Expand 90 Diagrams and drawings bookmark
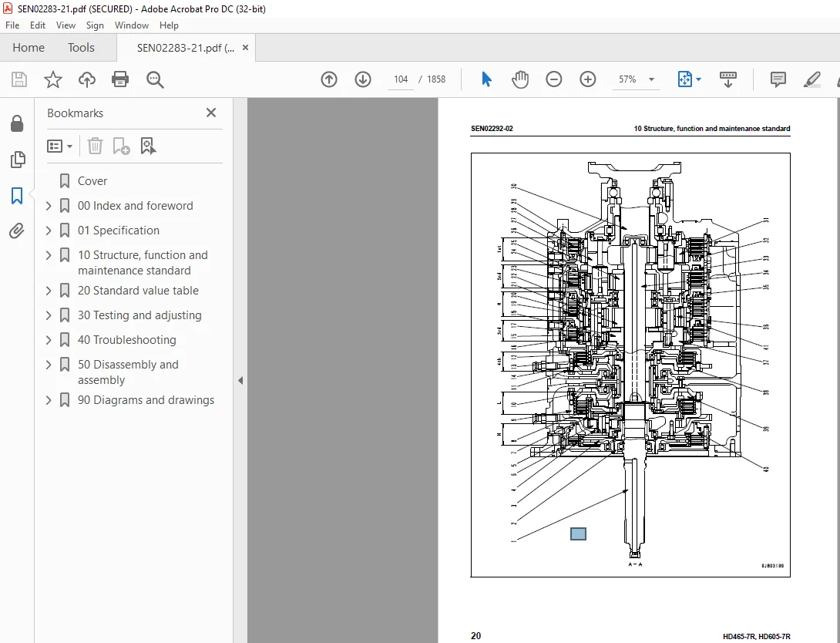Image resolution: width=840 pixels, height=643 pixels. click(49, 399)
